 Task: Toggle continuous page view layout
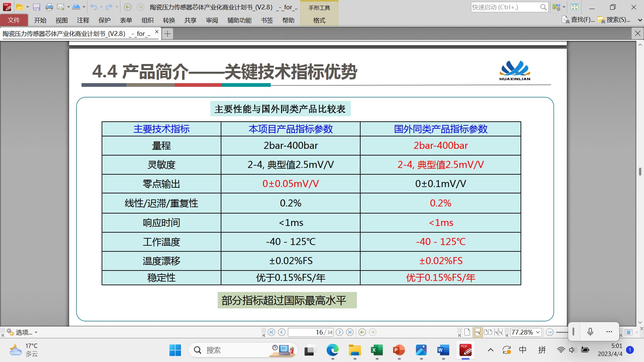[477, 332]
